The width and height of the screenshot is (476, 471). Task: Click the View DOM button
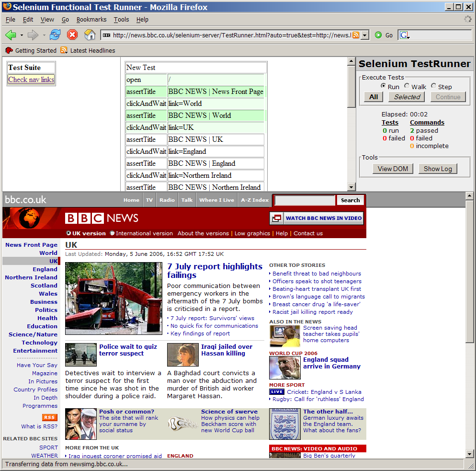393,169
